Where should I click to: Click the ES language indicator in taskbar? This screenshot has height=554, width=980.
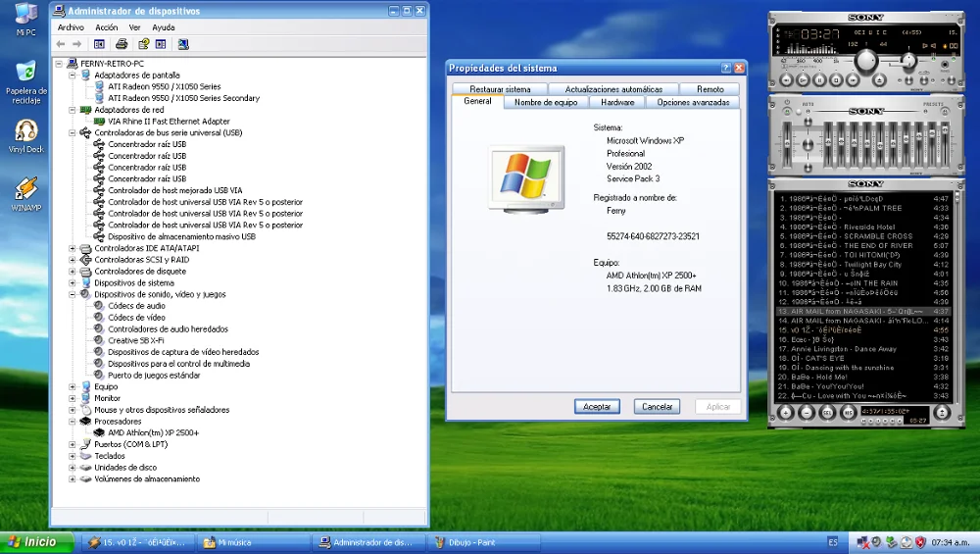point(832,542)
